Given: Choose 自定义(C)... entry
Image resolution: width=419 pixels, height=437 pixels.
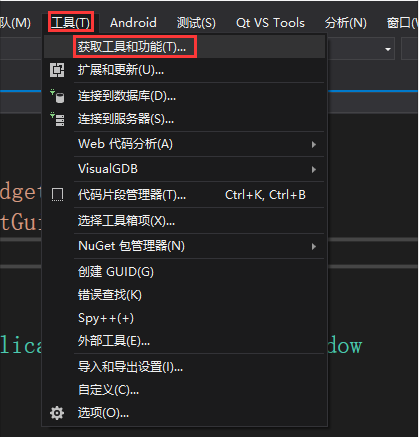Looking at the screenshot, I should click(184, 390).
